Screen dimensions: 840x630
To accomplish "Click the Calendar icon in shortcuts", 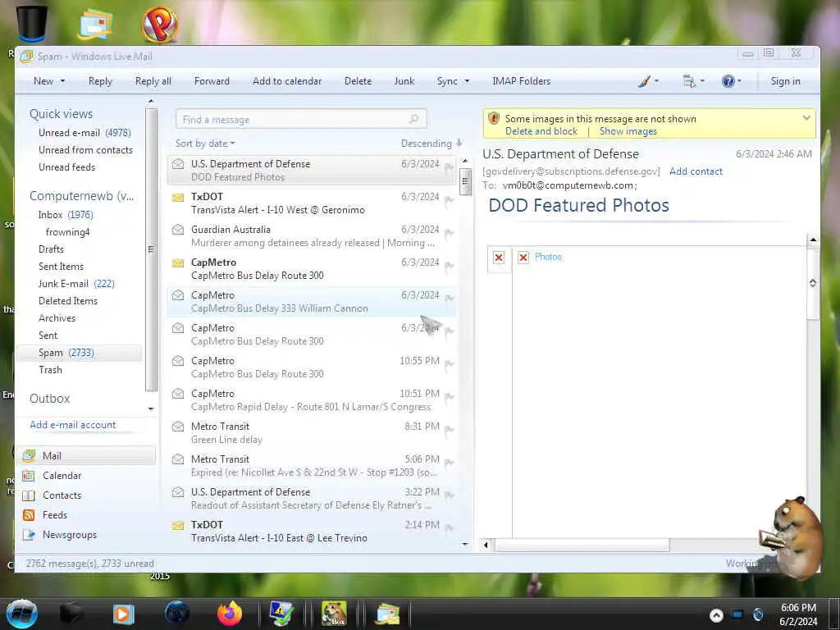I will click(x=29, y=476).
